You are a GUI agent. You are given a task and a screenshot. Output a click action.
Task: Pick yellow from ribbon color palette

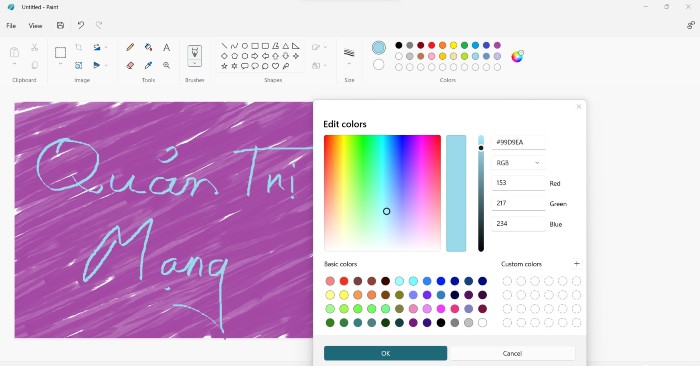(x=454, y=45)
